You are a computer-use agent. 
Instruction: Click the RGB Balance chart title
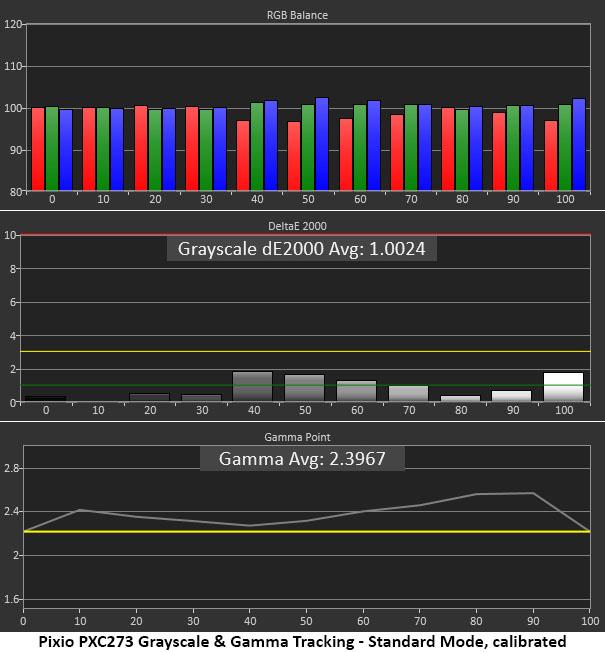click(297, 15)
